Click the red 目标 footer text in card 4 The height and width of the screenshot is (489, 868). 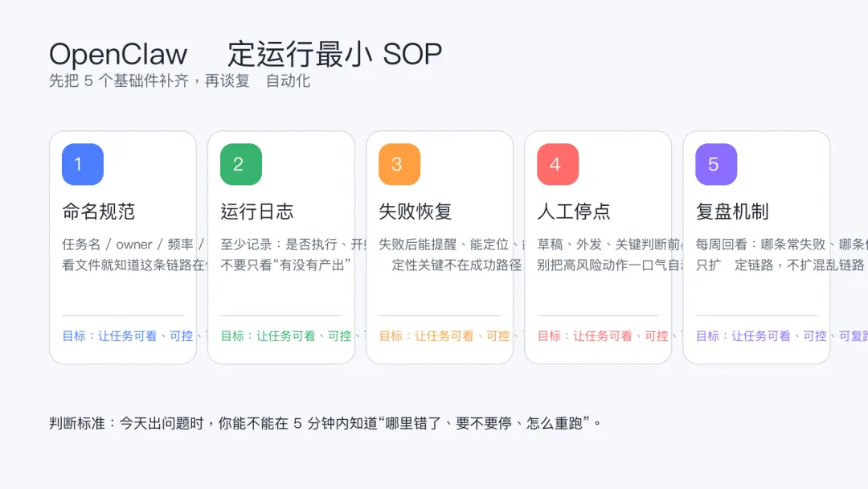click(604, 336)
